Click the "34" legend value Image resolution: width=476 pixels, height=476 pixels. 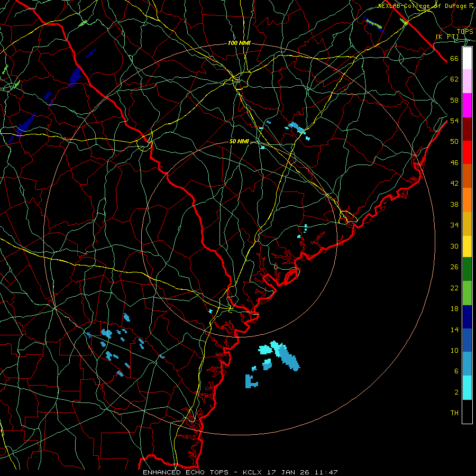pyautogui.click(x=454, y=225)
